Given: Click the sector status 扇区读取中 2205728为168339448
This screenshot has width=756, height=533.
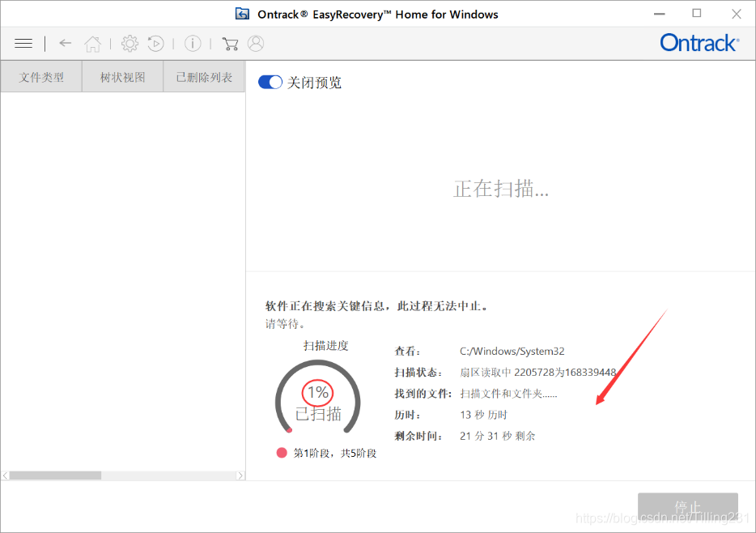Looking at the screenshot, I should 538,373.
